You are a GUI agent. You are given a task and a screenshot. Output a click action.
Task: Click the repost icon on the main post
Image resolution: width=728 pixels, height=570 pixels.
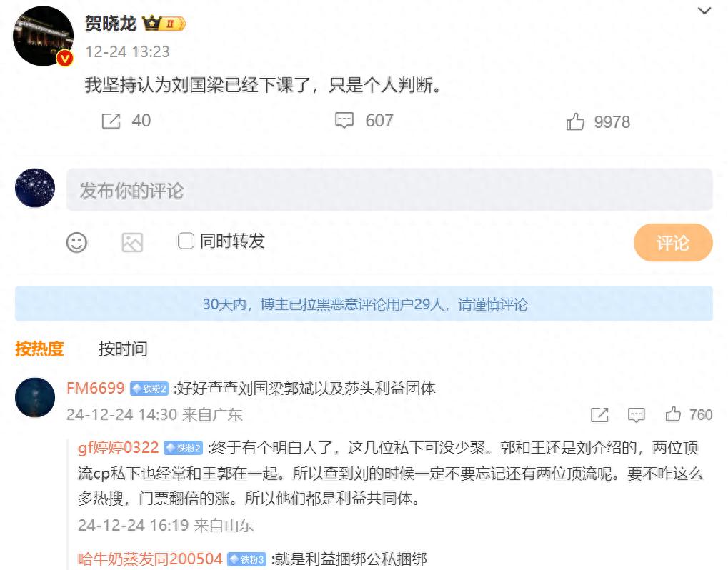point(111,121)
